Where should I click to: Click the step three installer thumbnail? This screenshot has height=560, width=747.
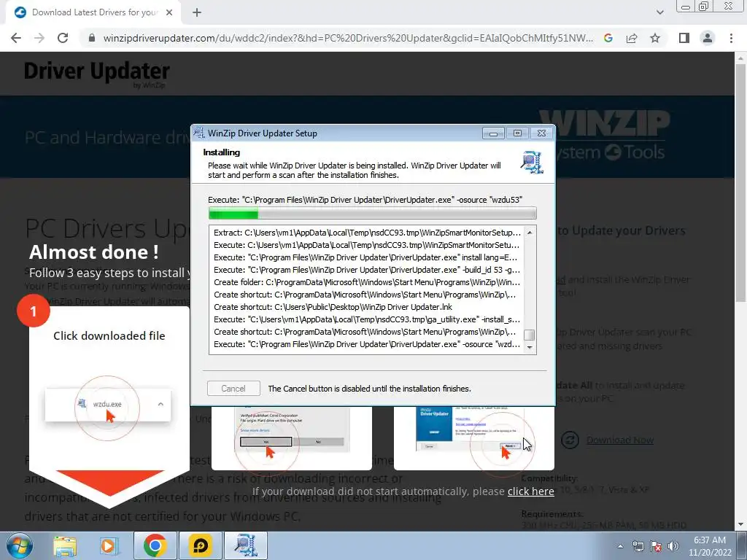[x=474, y=438]
